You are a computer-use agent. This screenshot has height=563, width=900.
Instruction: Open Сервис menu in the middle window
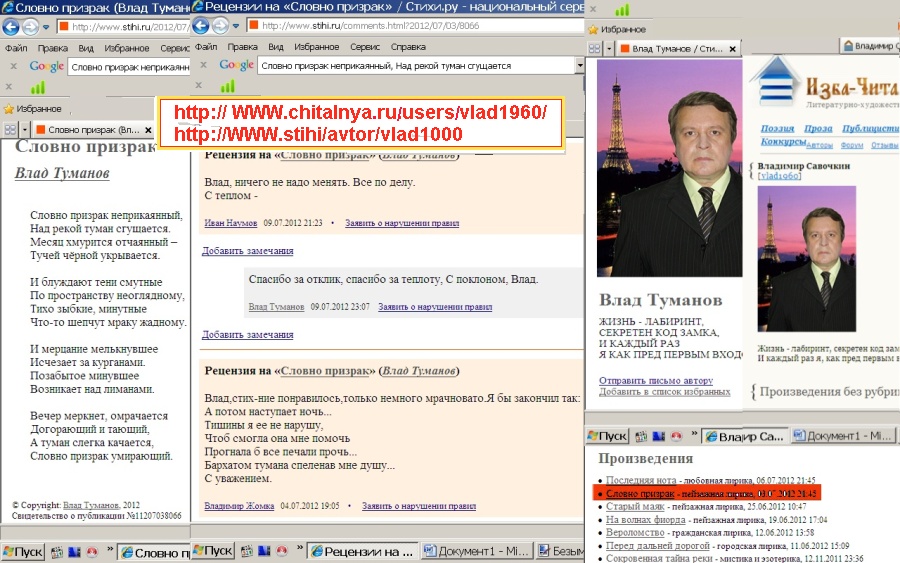click(365, 46)
